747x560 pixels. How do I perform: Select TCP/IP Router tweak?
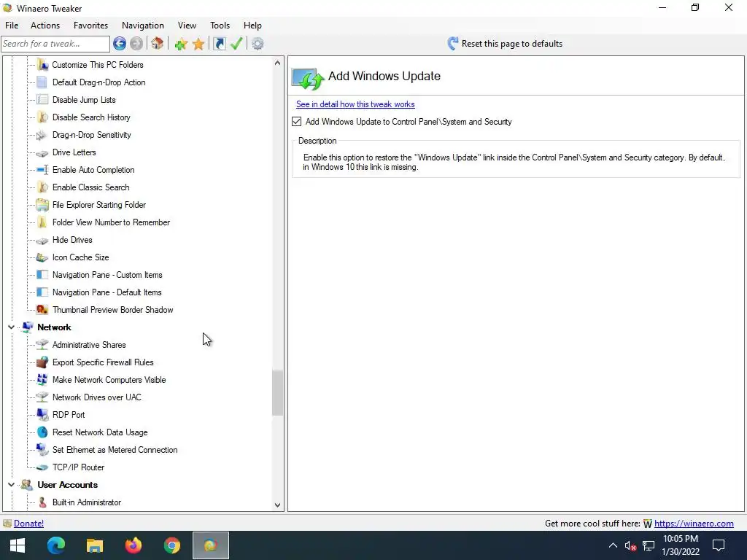point(78,467)
